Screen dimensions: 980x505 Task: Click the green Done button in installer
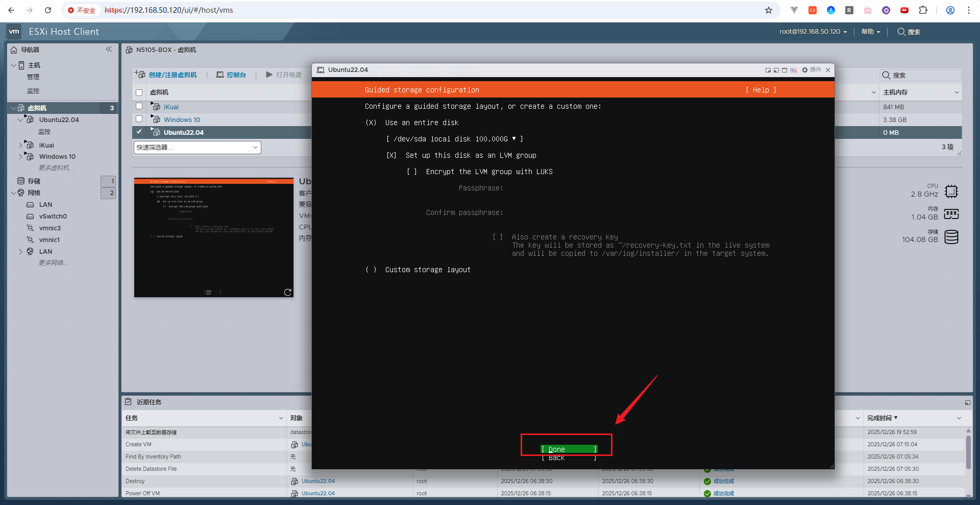click(x=568, y=449)
